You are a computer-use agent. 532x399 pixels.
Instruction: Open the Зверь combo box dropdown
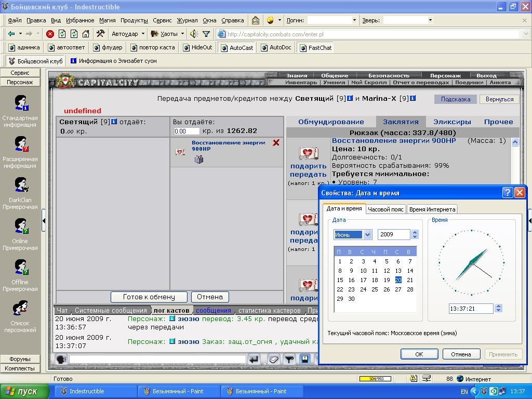(x=430, y=20)
